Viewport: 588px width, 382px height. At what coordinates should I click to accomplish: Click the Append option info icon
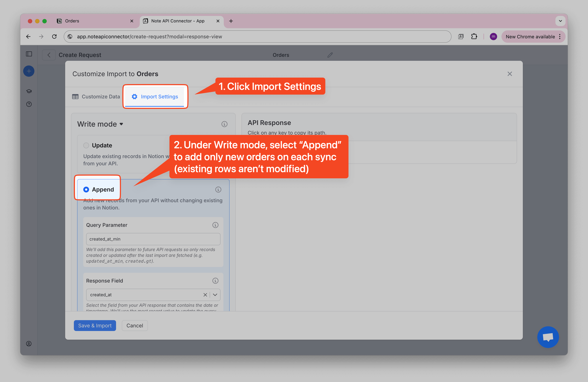pyautogui.click(x=218, y=190)
